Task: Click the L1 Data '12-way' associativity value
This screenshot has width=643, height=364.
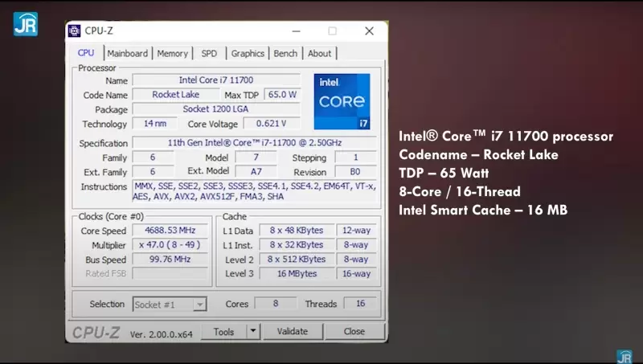Action: [x=356, y=230]
